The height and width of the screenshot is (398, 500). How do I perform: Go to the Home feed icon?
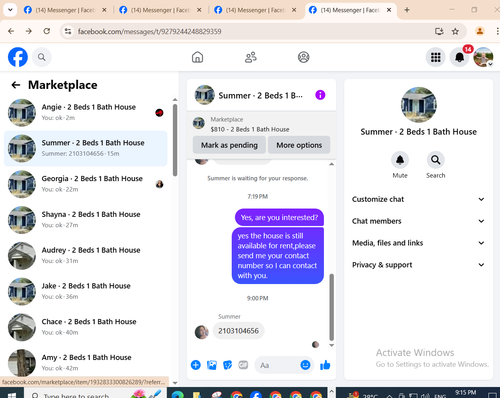click(197, 57)
